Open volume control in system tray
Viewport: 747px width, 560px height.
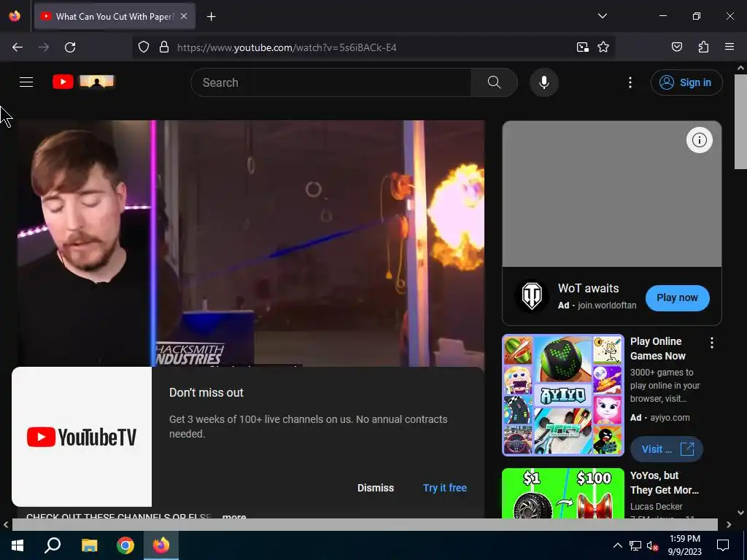pyautogui.click(x=652, y=545)
